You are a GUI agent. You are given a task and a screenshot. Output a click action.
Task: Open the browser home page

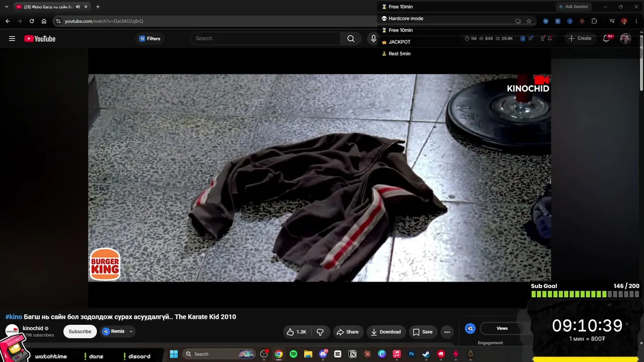point(44,21)
